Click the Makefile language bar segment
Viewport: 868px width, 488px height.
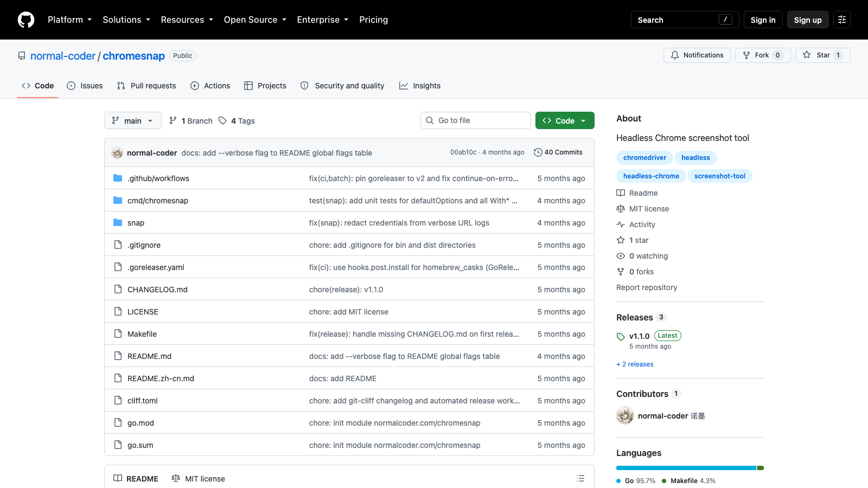(x=761, y=468)
